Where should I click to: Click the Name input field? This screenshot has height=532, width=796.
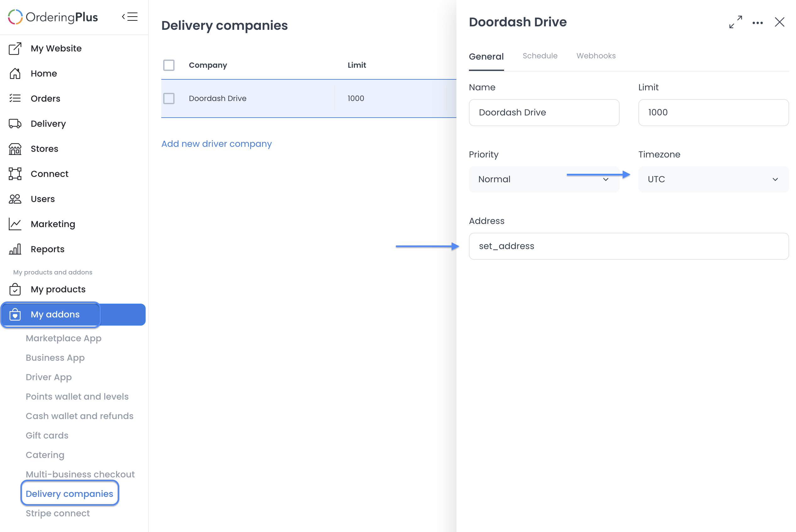544,112
